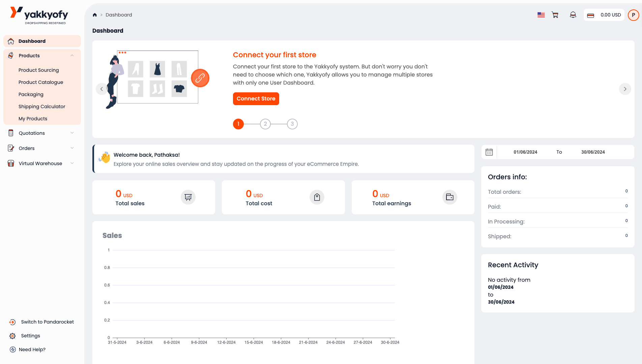Go to onboarding step 2
Viewport: 642px width, 364px height.
coord(265,124)
